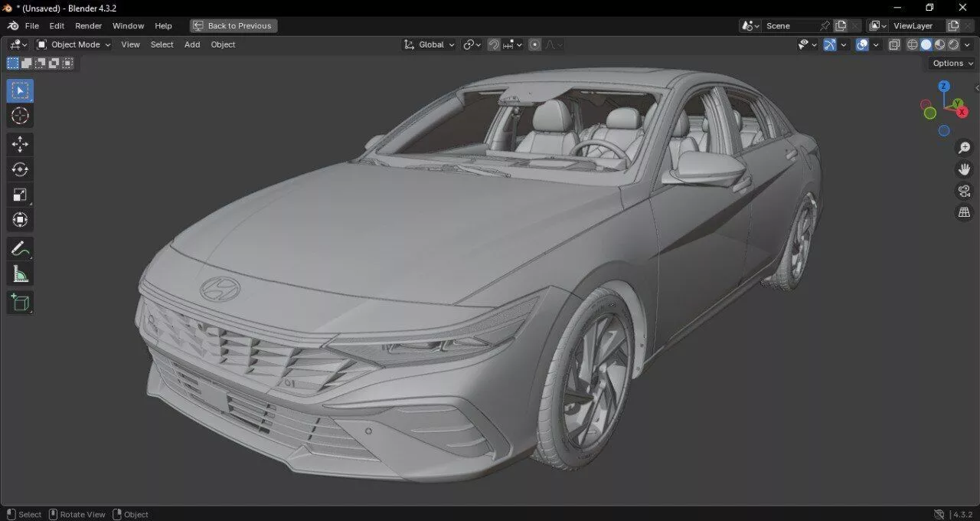Open the Render menu
The width and height of the screenshot is (980, 521).
click(x=88, y=25)
